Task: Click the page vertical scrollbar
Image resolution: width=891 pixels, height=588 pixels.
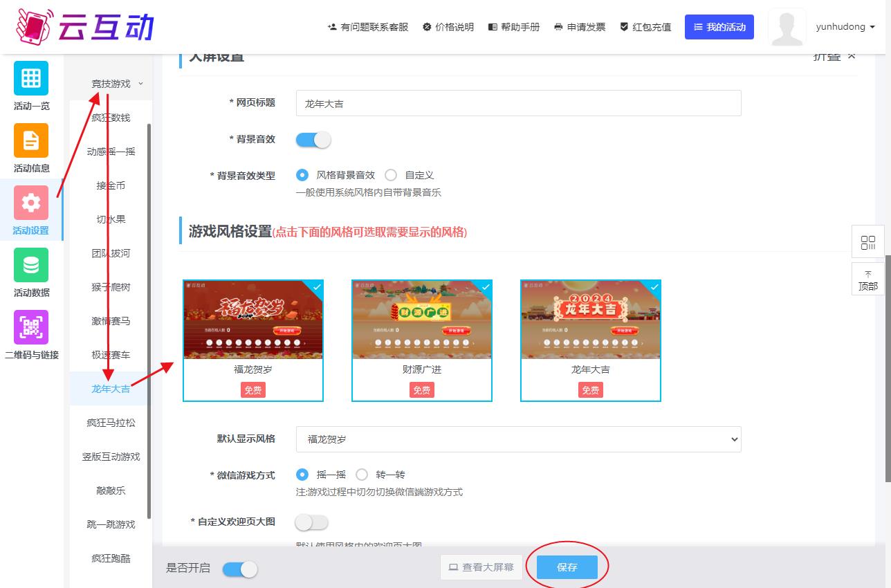Action: tap(888, 368)
